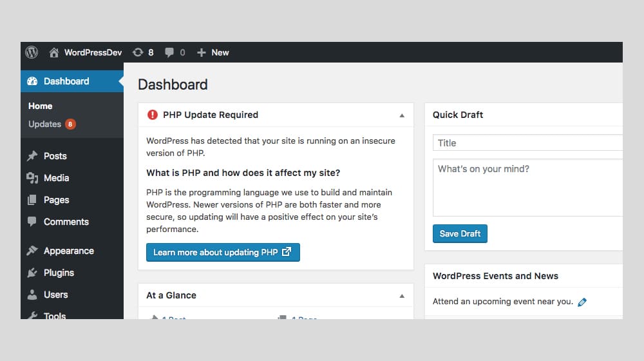This screenshot has width=644, height=361.
Task: Collapse the At a Glance panel
Action: tap(402, 296)
